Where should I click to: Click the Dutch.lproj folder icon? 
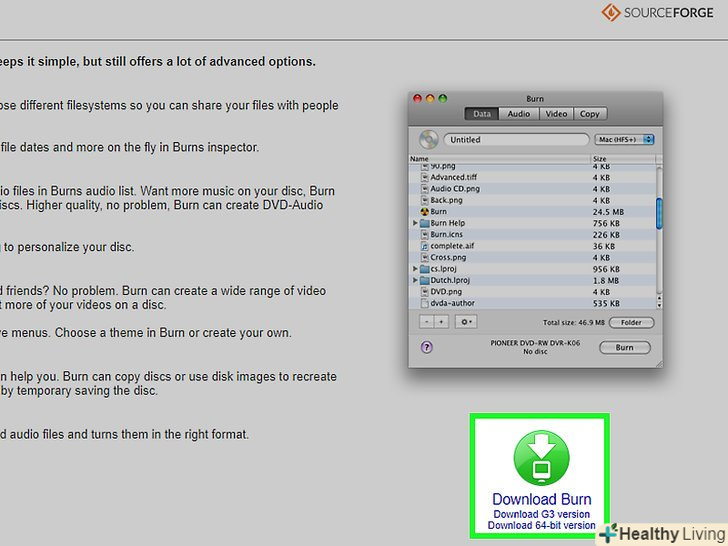click(x=424, y=280)
